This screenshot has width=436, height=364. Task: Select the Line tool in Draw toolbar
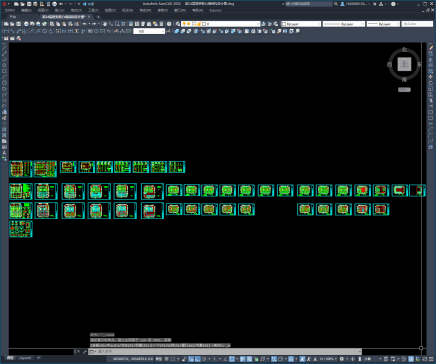tap(4, 47)
